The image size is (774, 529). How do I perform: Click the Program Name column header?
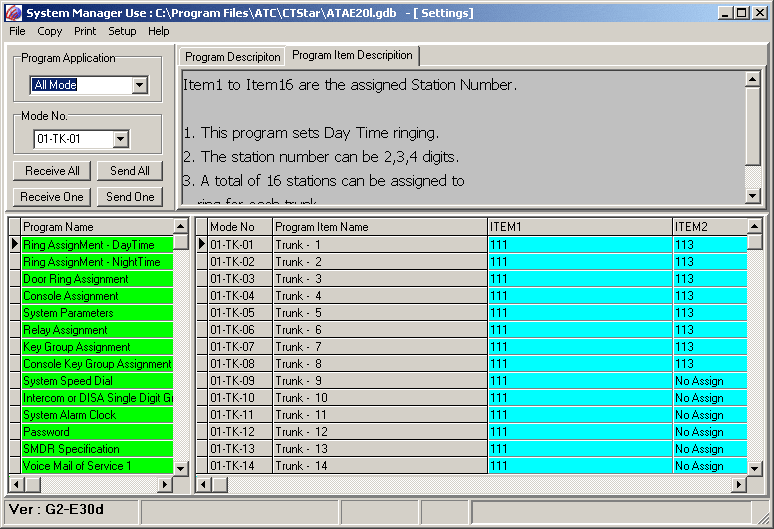point(97,227)
